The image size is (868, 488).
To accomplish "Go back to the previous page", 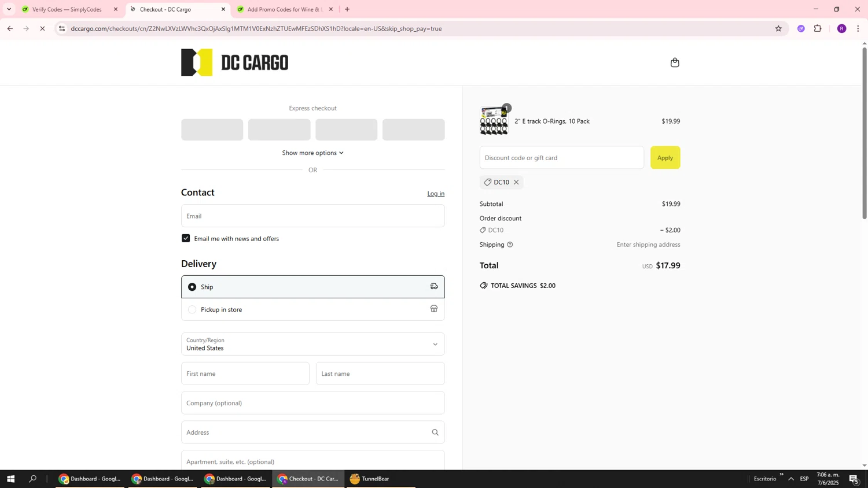I will [10, 28].
